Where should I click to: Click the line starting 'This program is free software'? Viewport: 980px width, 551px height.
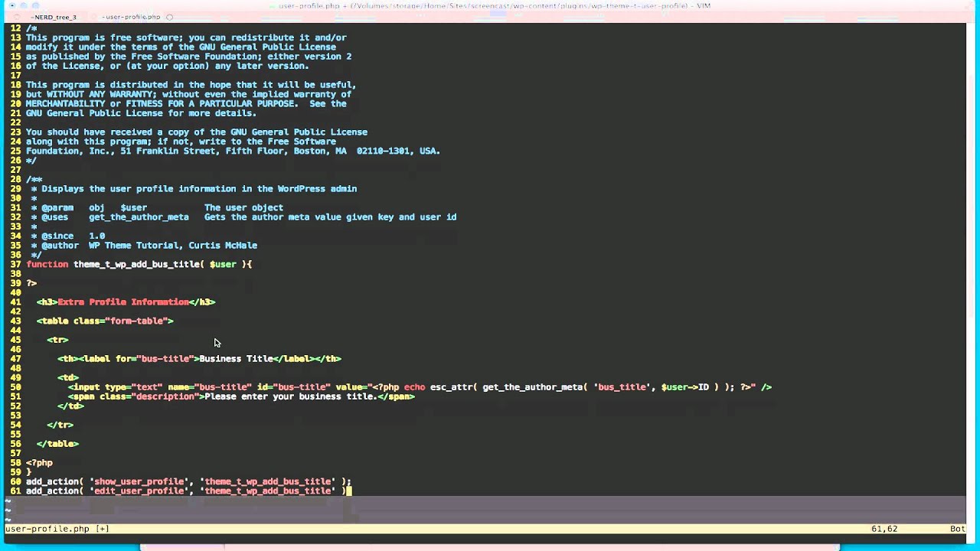pyautogui.click(x=186, y=37)
